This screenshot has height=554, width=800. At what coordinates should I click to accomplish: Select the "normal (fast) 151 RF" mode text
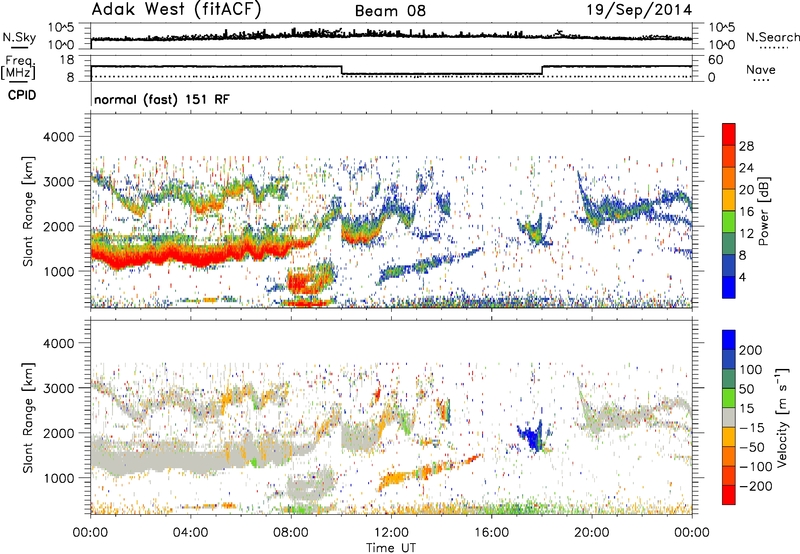pos(162,99)
